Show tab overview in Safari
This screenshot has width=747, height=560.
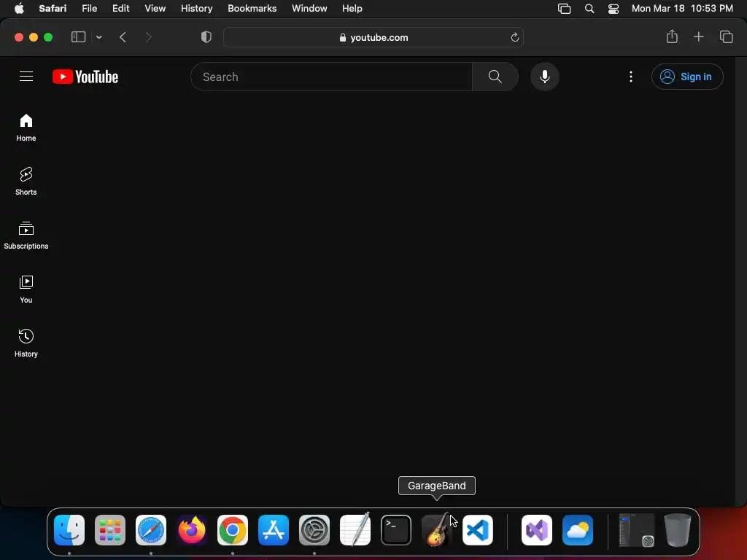tap(726, 36)
